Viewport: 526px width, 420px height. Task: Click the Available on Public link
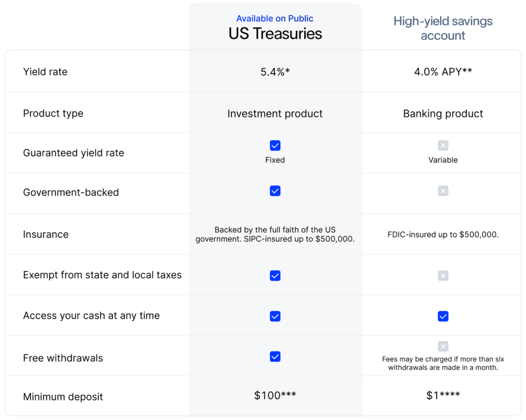click(275, 18)
